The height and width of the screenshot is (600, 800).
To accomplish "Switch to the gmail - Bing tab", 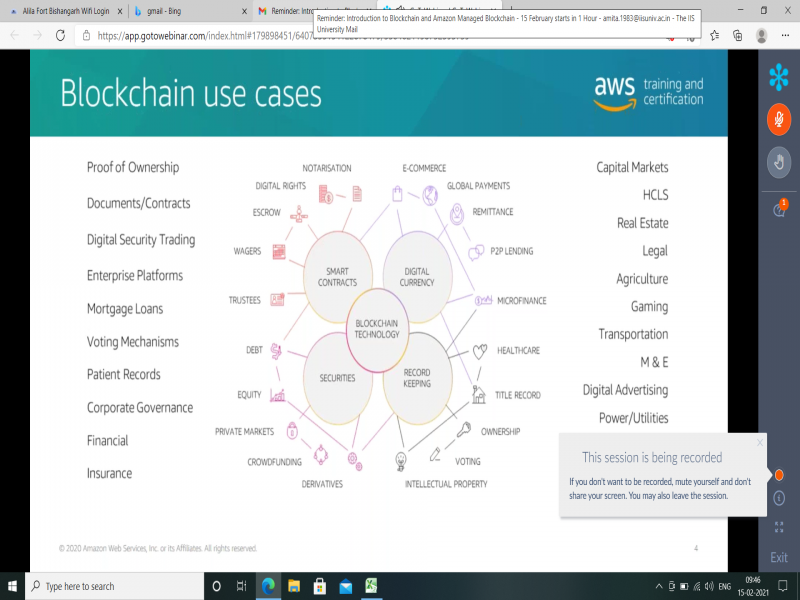I will 180,11.
